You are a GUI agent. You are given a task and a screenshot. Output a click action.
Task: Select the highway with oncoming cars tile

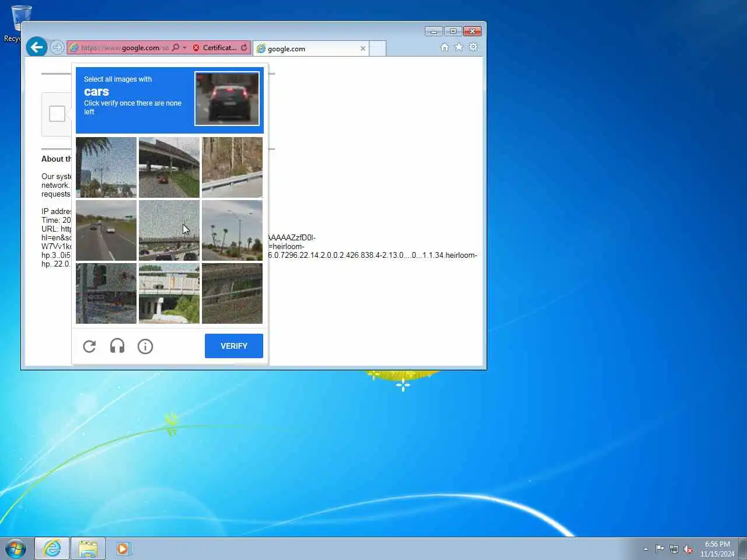pyautogui.click(x=106, y=230)
